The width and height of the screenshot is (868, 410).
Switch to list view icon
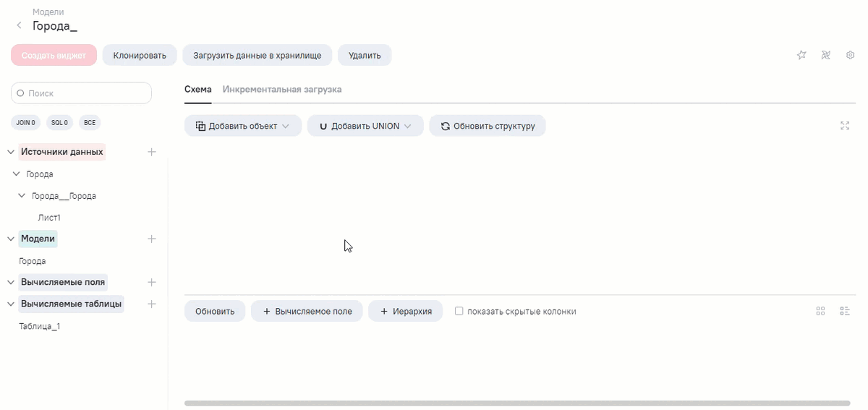point(844,311)
